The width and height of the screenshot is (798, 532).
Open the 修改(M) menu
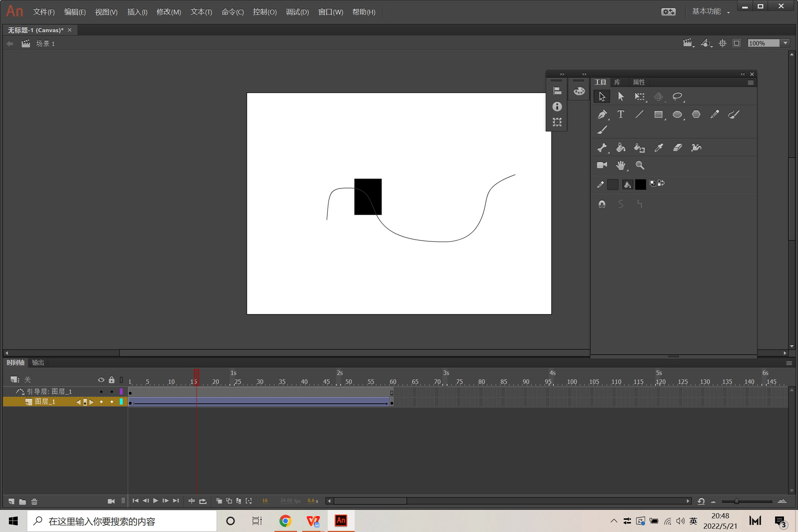pos(168,12)
